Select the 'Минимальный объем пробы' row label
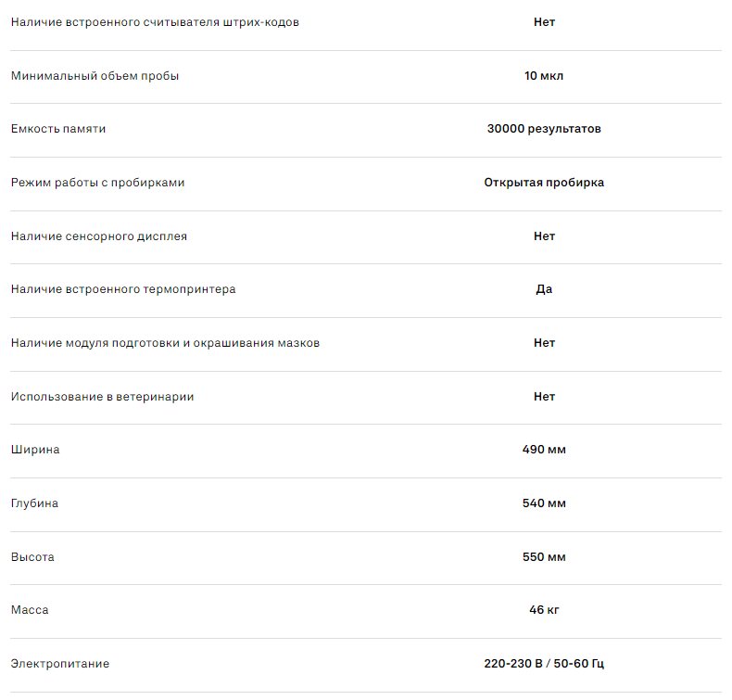732x700 pixels. [x=95, y=76]
